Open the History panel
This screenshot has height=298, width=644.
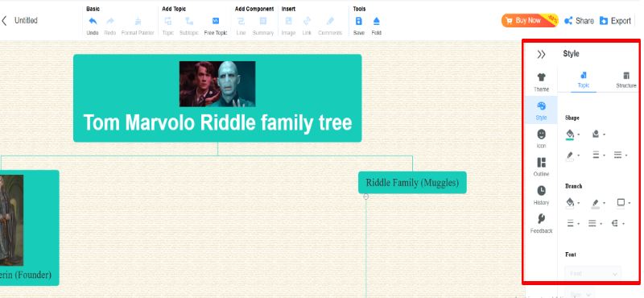point(541,195)
